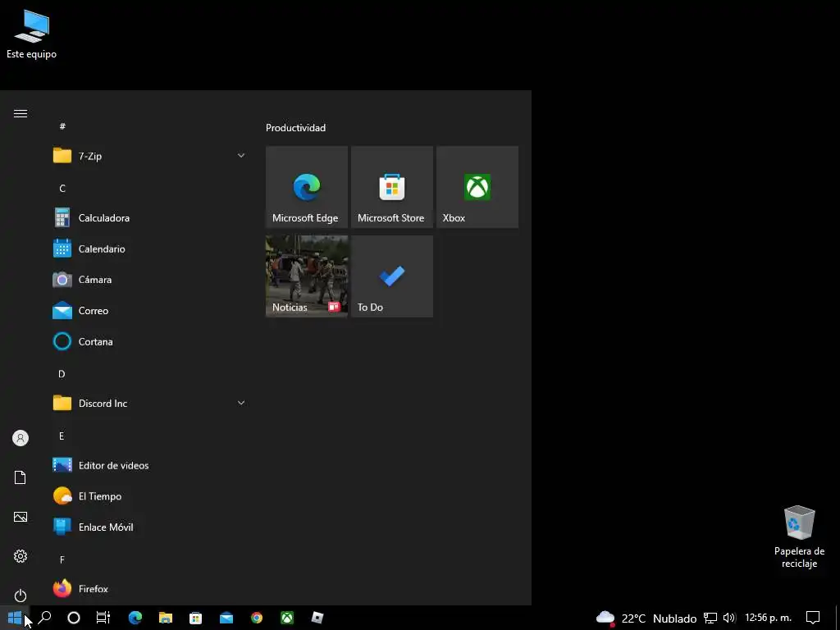Open Roblox icon on the taskbar
Image resolution: width=840 pixels, height=630 pixels.
(x=317, y=618)
